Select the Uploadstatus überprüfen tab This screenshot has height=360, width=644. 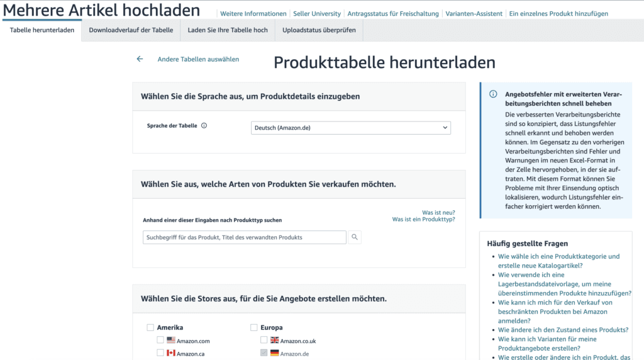point(319,30)
